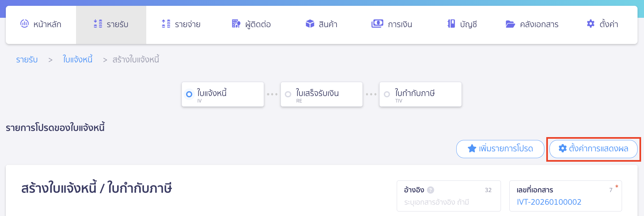The width and height of the screenshot is (644, 216).
Task: Select the ใบเสร็จรับเงิน RE step
Action: [288, 94]
